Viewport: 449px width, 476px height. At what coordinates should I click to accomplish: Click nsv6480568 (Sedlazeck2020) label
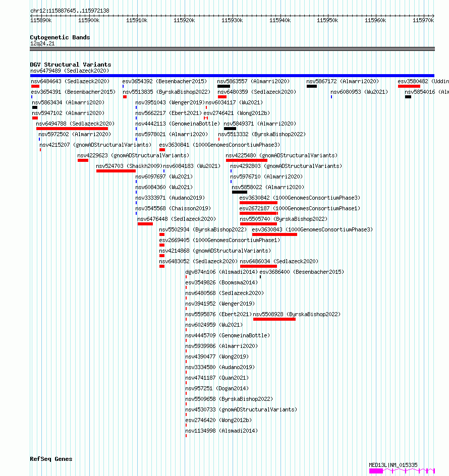click(x=225, y=294)
